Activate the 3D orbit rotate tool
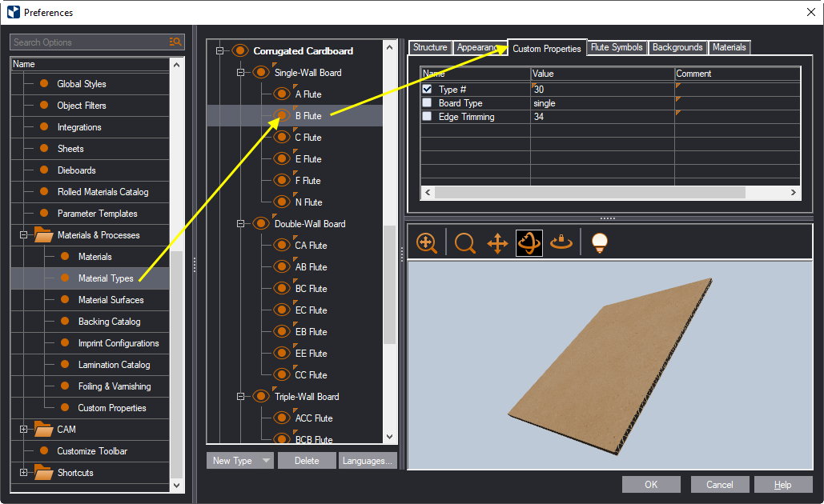 [529, 243]
